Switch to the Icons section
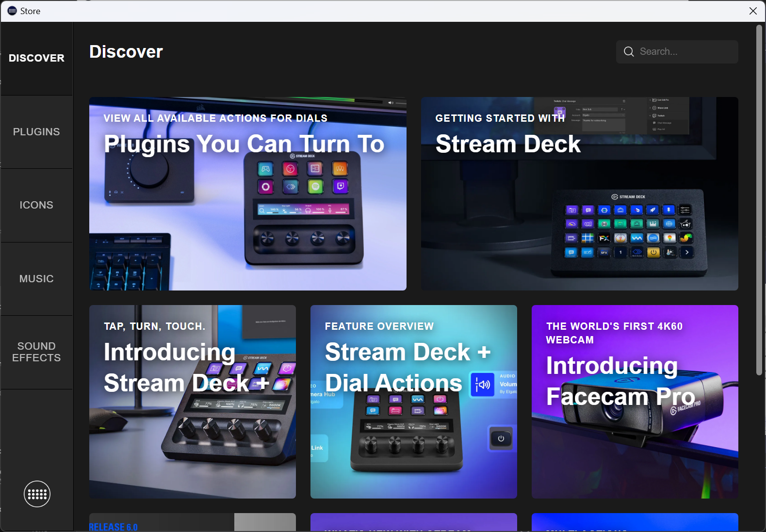 pyautogui.click(x=36, y=205)
